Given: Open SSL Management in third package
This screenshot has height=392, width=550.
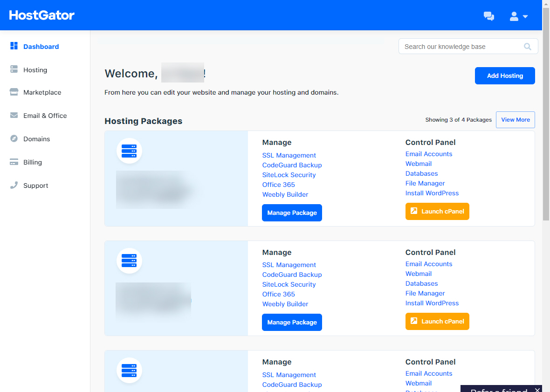Looking at the screenshot, I should [x=289, y=375].
